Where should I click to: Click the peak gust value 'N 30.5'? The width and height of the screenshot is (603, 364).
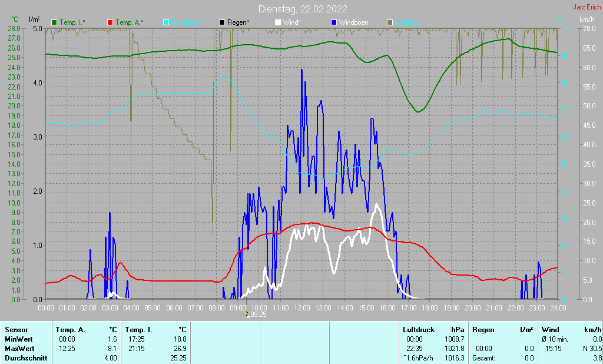pyautogui.click(x=592, y=349)
